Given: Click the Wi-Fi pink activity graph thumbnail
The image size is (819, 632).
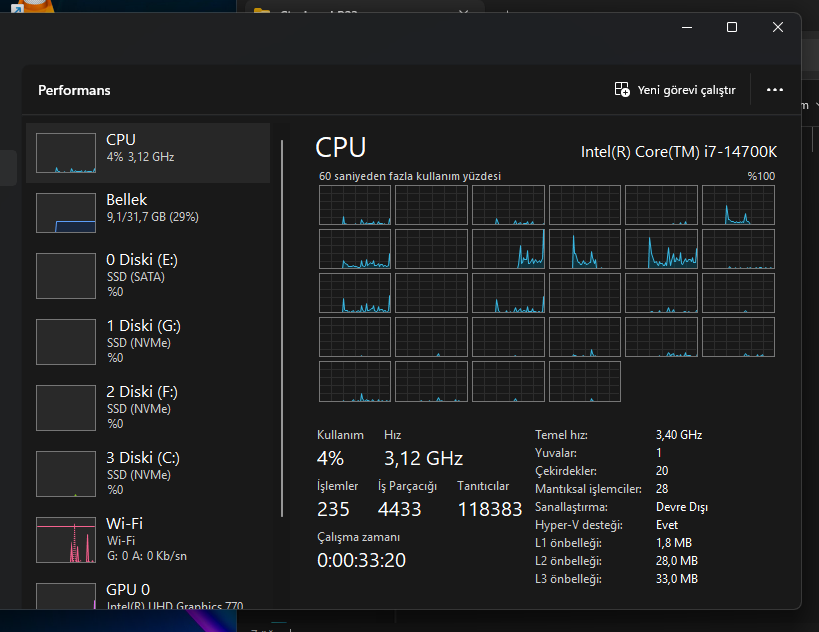Looking at the screenshot, I should coord(66,540).
